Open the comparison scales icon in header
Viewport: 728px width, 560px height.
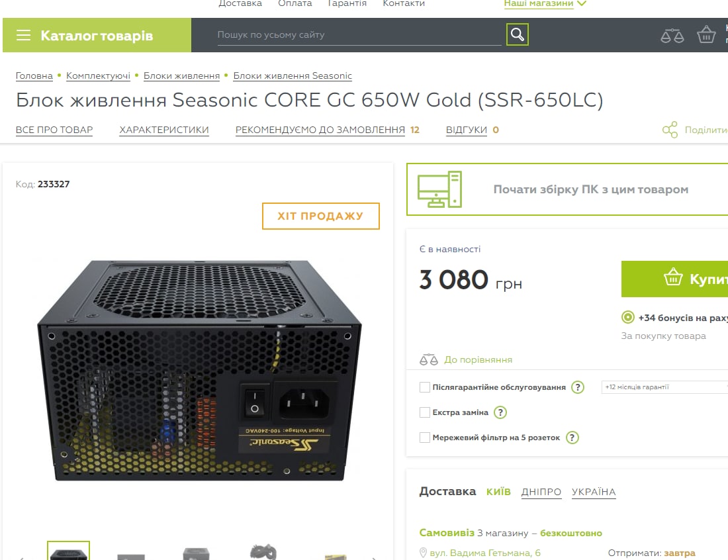[x=672, y=35]
